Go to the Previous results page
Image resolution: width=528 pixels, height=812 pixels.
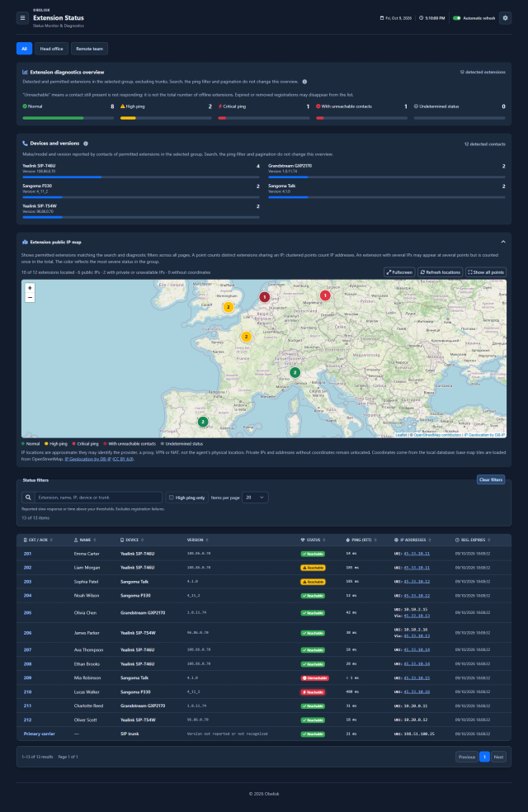click(x=466, y=757)
